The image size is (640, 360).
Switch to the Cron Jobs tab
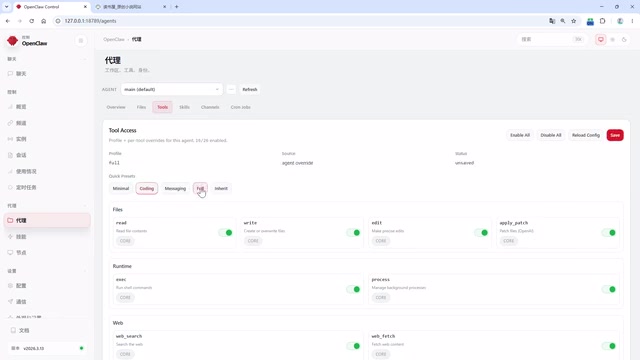coord(240,107)
